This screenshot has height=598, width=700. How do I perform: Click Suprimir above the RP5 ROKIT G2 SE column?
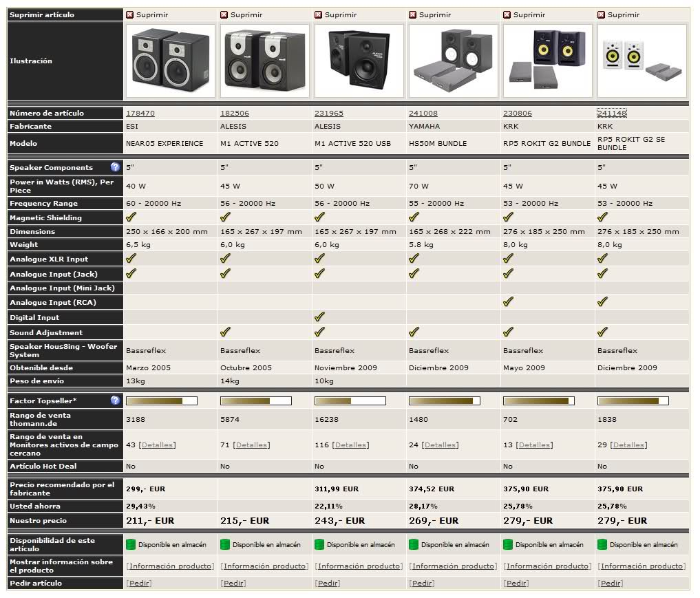pyautogui.click(x=618, y=14)
